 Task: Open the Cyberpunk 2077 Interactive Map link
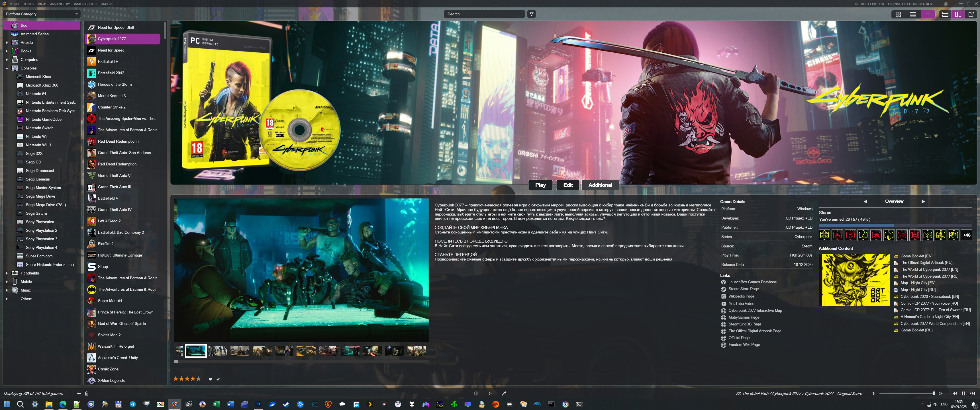(755, 310)
